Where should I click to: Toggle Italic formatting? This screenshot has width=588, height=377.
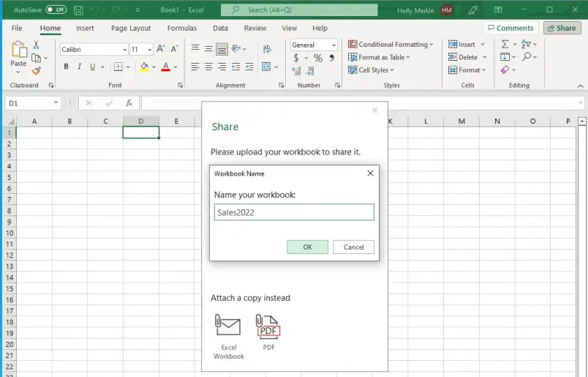click(x=80, y=67)
